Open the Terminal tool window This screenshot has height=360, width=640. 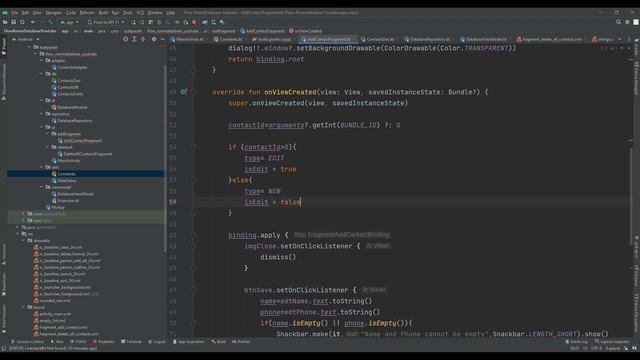131,342
